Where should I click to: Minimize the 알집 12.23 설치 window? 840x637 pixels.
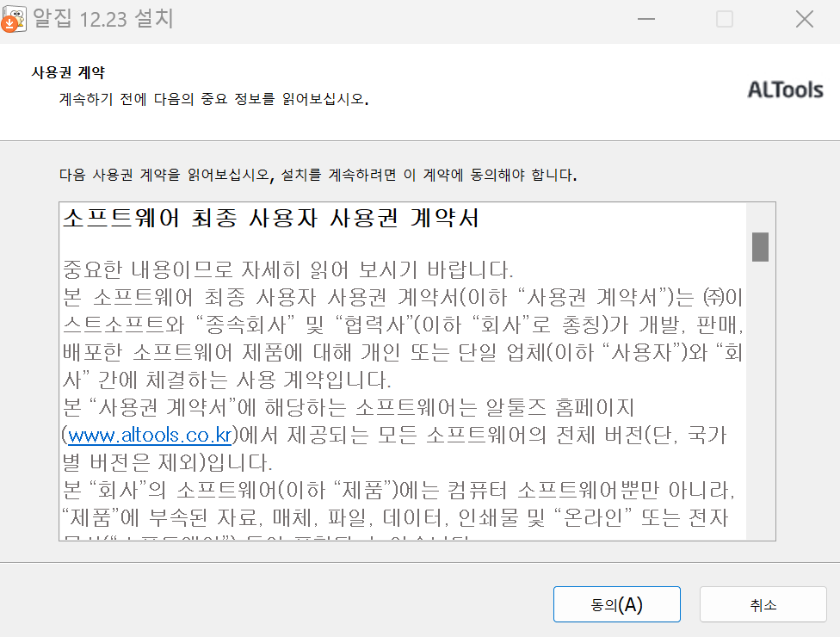pyautogui.click(x=646, y=19)
